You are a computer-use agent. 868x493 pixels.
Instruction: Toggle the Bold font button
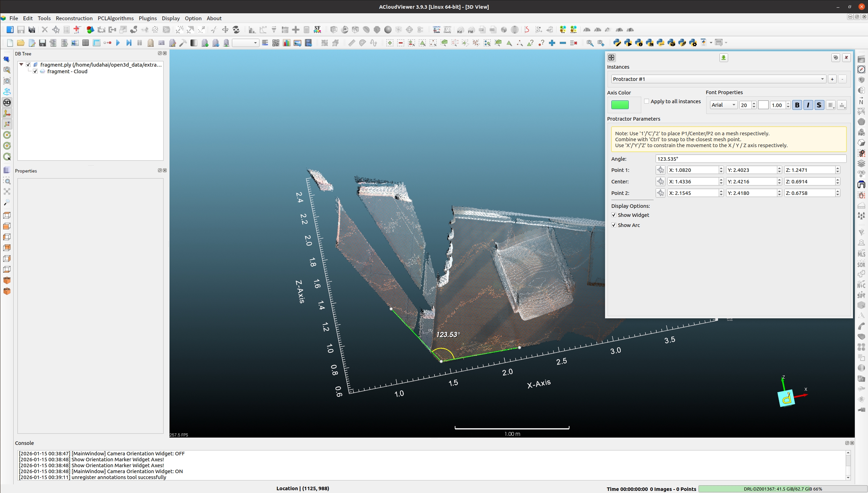pos(797,105)
